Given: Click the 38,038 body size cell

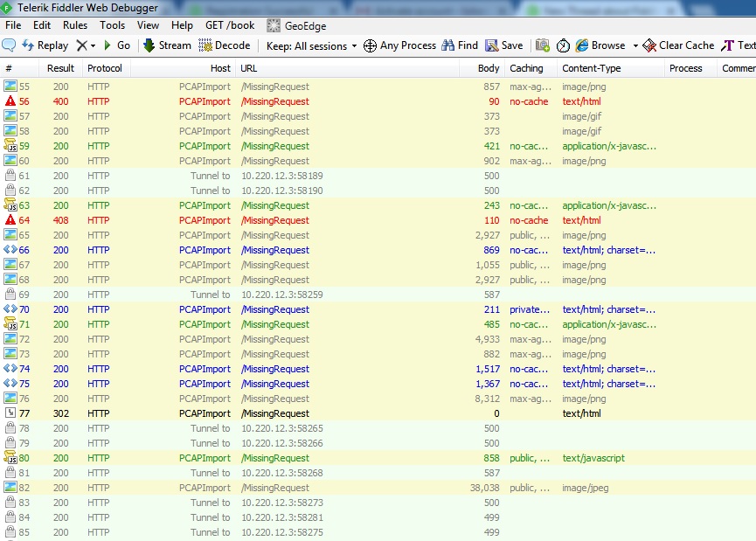Looking at the screenshot, I should click(484, 488).
